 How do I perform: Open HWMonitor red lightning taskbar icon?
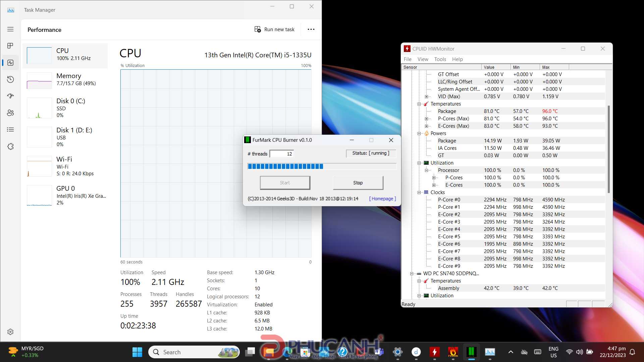pos(434,352)
